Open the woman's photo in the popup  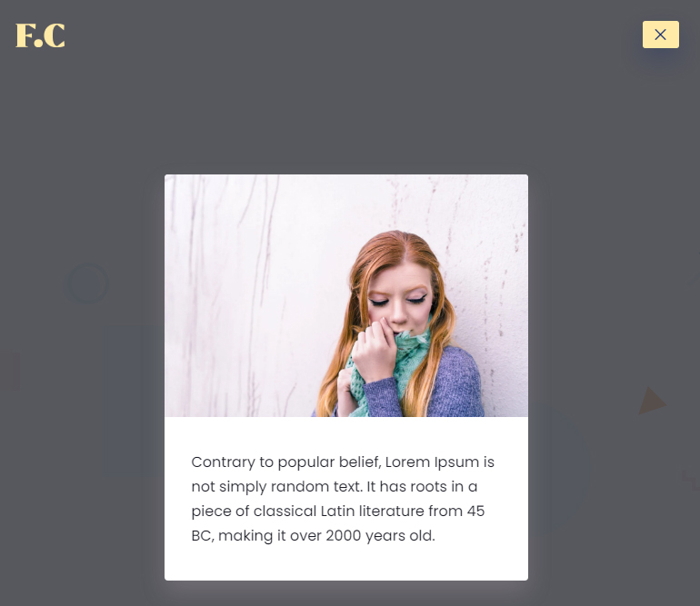(346, 295)
